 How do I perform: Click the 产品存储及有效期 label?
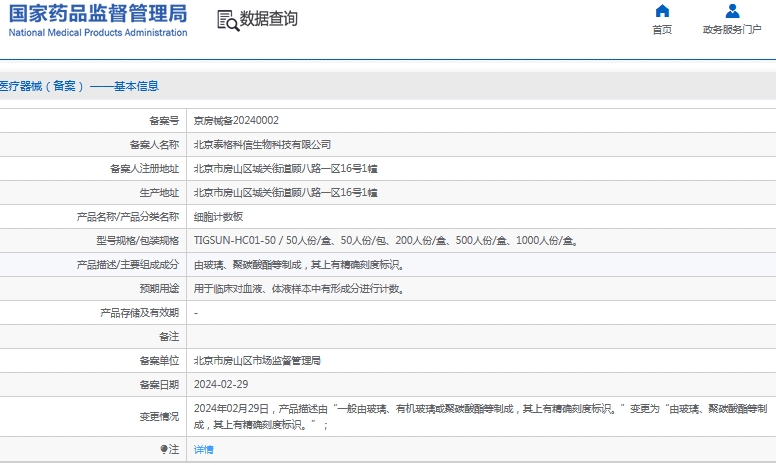point(139,313)
